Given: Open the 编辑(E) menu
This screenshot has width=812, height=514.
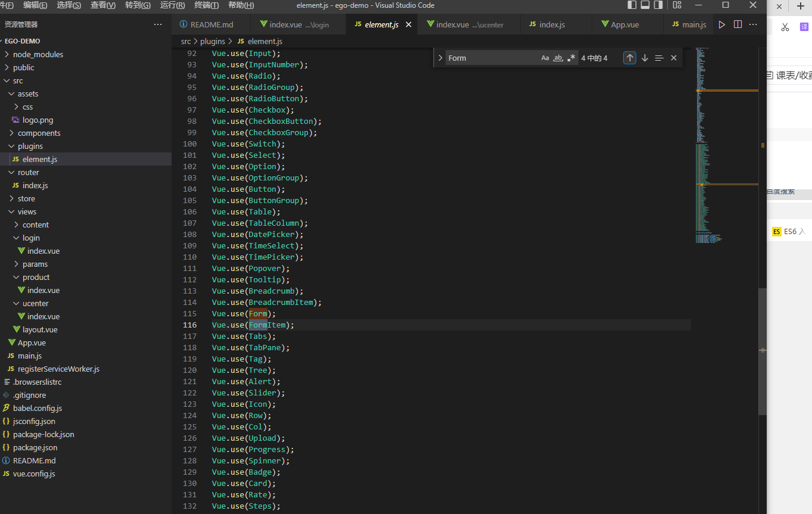Looking at the screenshot, I should 35,5.
